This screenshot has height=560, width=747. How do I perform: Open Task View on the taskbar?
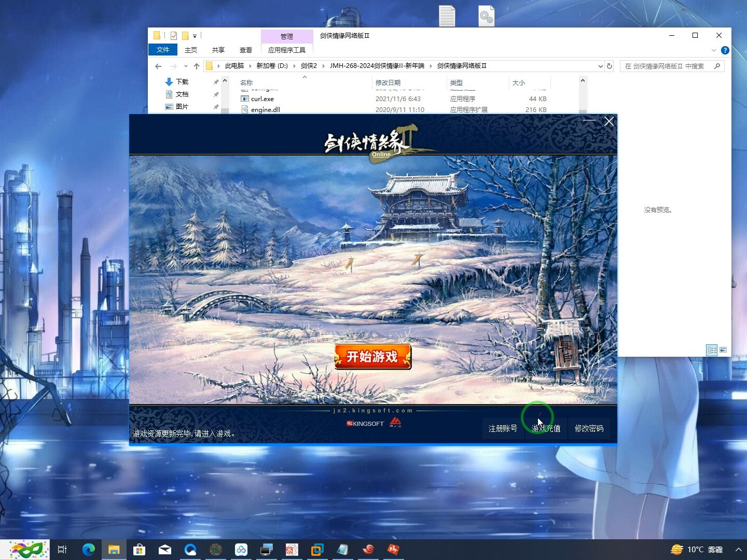click(x=62, y=550)
